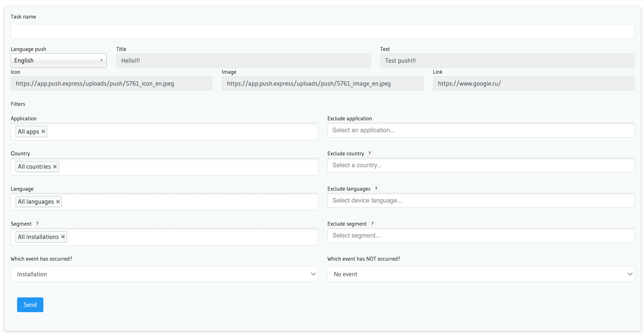Click the Icon URL field
Viewport: 644px width, 335px height.
coord(111,84)
